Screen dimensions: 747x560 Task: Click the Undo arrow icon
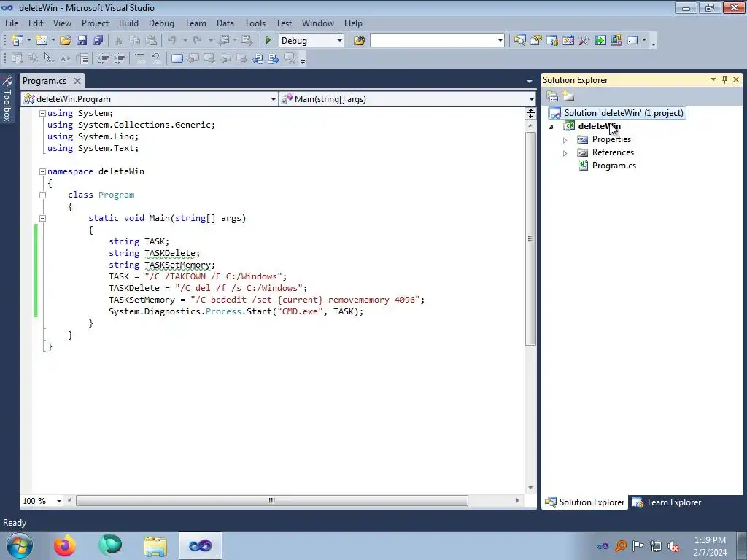pyautogui.click(x=172, y=41)
